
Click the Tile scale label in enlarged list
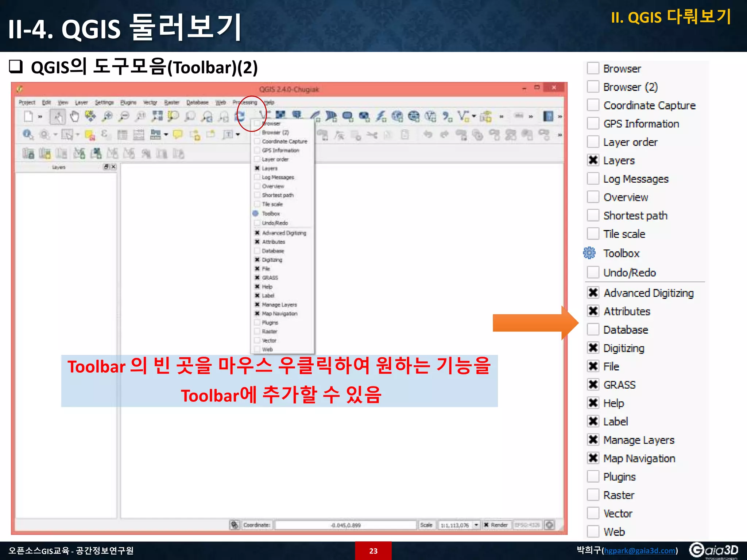624,234
